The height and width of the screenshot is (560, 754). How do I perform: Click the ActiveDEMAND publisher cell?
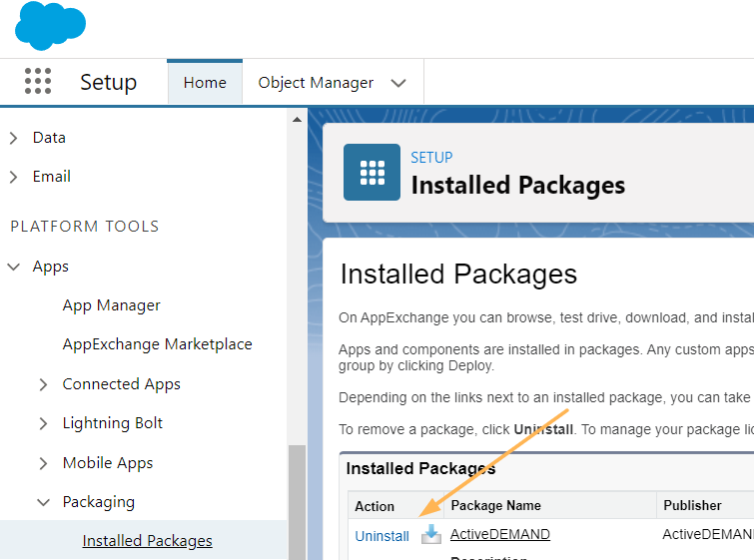(708, 534)
